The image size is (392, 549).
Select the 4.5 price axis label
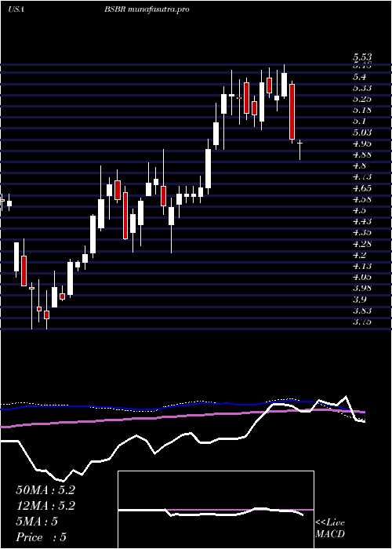(x=360, y=211)
